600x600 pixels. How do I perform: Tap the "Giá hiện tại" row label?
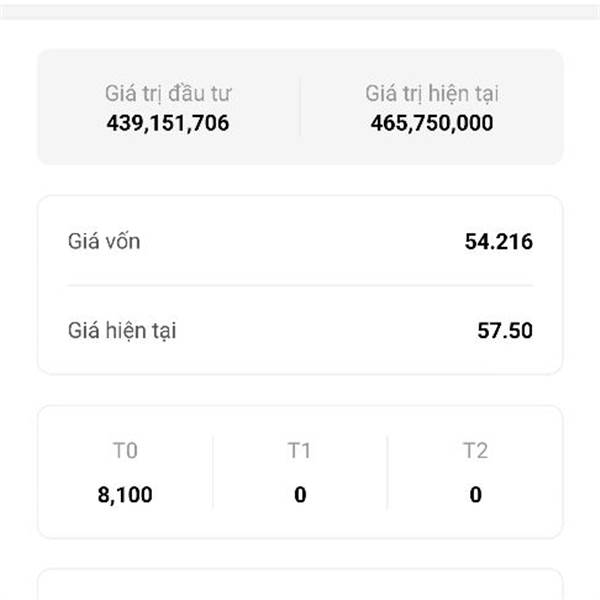[x=122, y=330]
